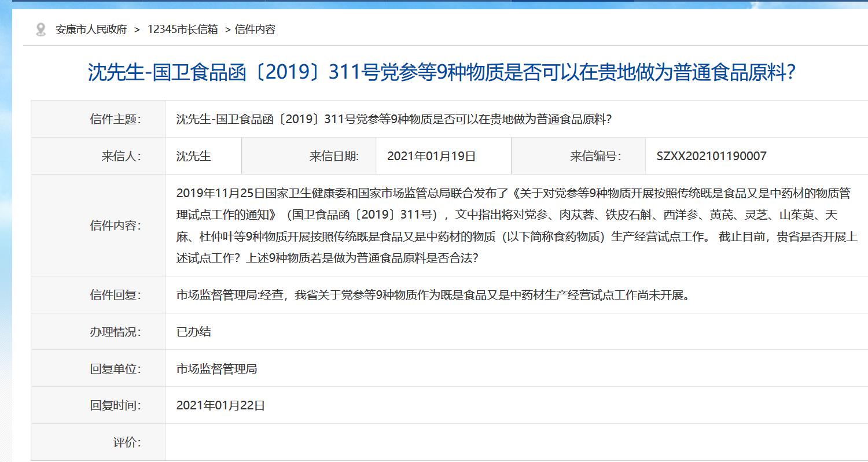Select sender name 沈先生 in the table
Viewport: 868px width, 462px height.
(x=193, y=156)
